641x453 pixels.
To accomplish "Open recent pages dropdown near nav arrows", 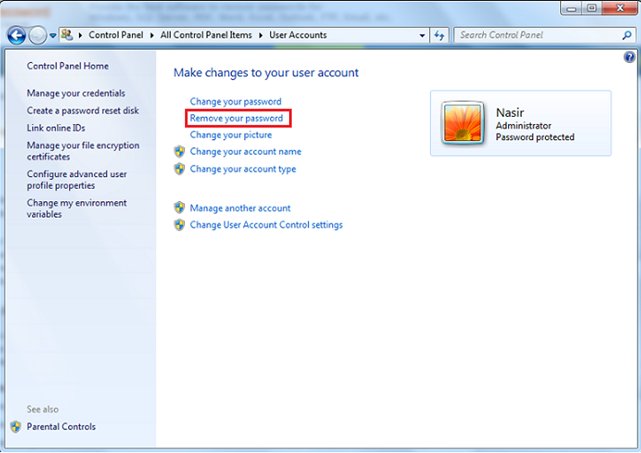I will pos(53,36).
